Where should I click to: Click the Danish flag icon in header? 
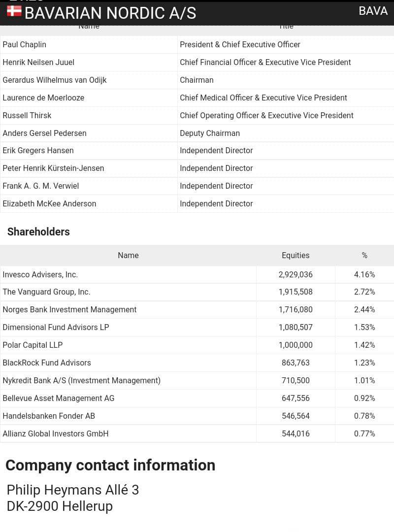14,11
